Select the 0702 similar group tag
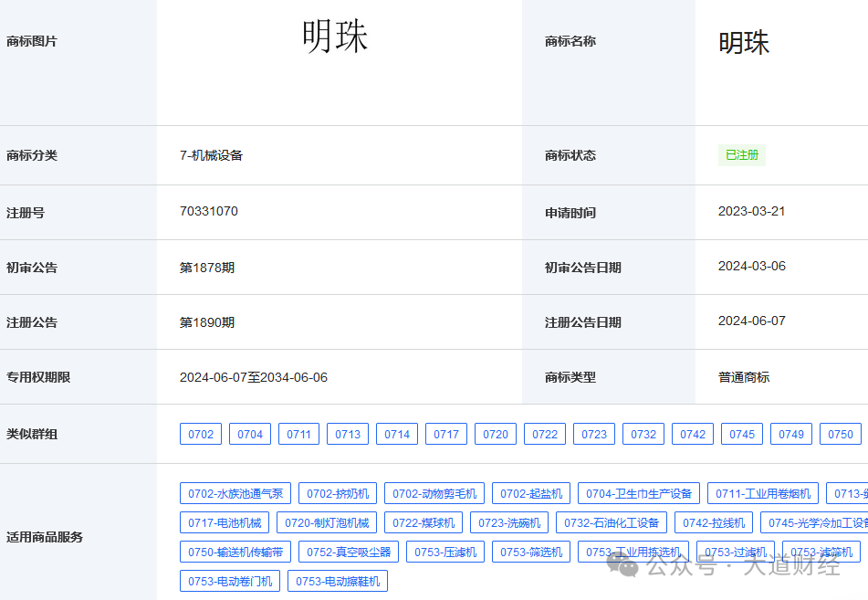 click(x=200, y=434)
